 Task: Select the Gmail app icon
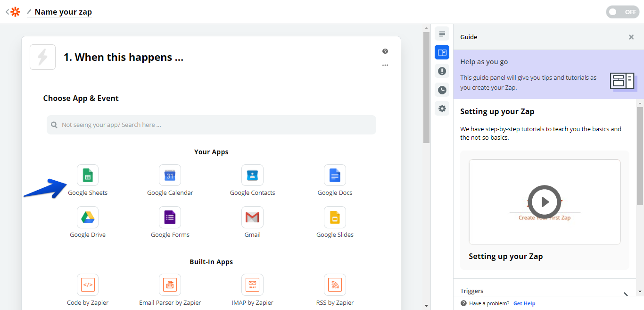pyautogui.click(x=252, y=218)
